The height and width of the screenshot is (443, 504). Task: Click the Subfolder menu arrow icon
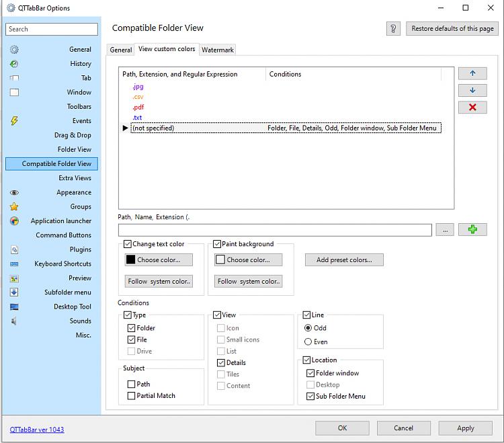[x=14, y=292]
